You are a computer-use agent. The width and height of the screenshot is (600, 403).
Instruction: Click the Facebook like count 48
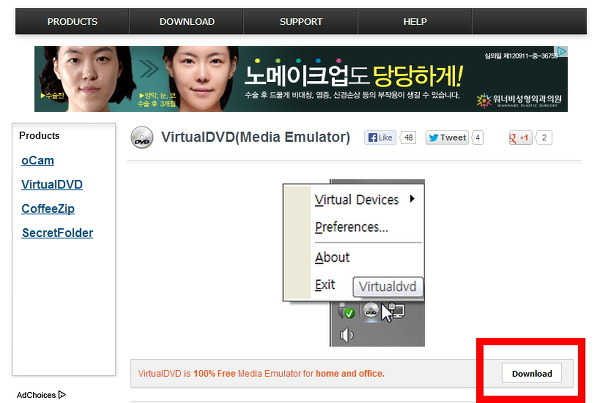(x=408, y=137)
